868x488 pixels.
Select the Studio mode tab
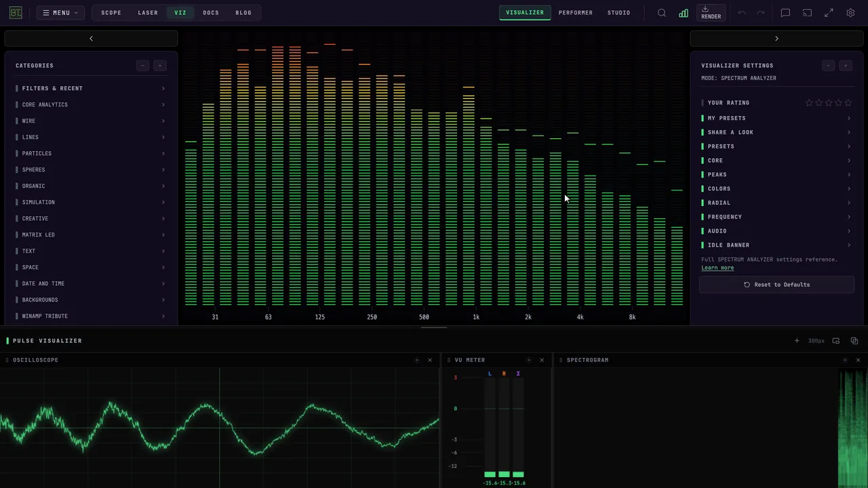[618, 13]
